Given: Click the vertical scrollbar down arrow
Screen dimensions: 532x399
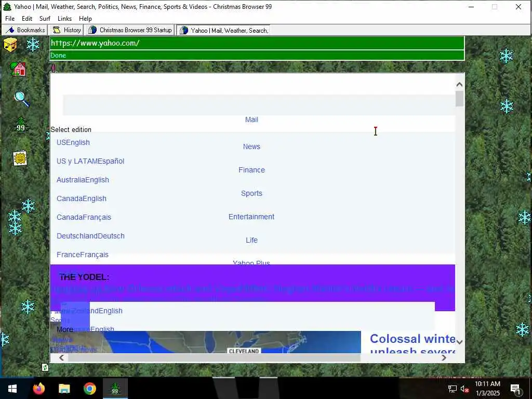Looking at the screenshot, I should 459,342.
